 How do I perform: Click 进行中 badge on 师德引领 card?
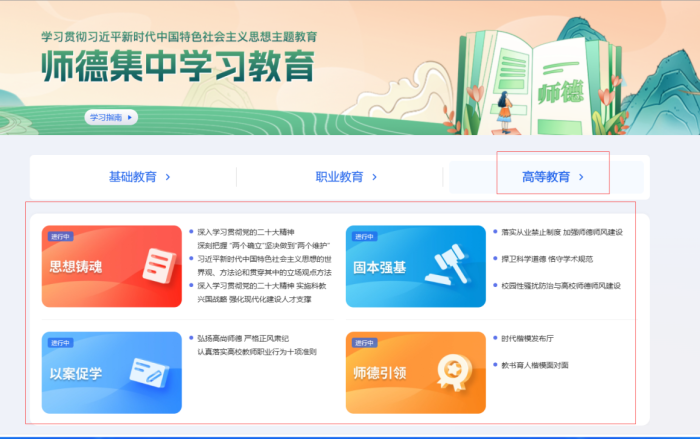click(363, 343)
